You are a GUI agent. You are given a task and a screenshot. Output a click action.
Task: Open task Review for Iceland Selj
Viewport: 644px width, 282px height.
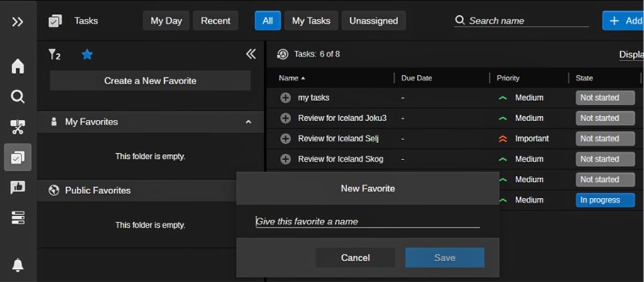coord(338,139)
